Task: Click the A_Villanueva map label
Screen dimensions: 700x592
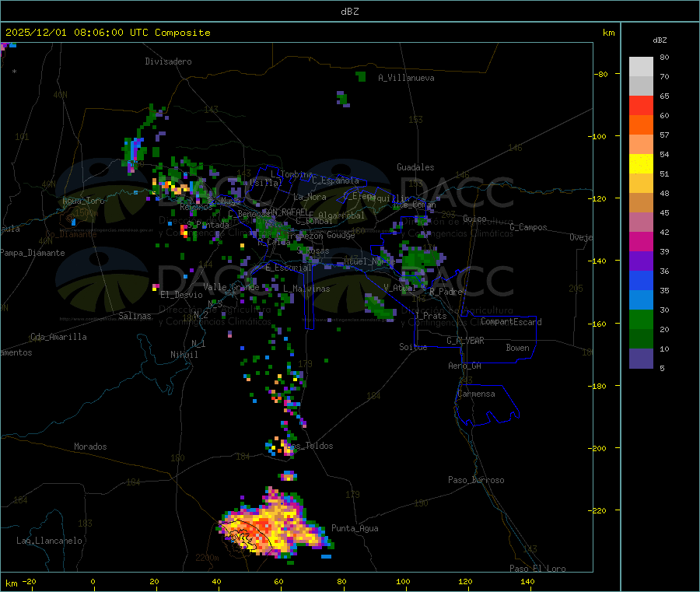Action: coord(406,78)
